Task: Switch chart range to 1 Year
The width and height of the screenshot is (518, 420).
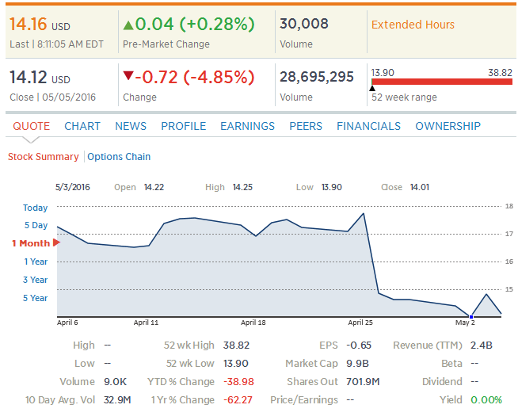Action: click(36, 262)
